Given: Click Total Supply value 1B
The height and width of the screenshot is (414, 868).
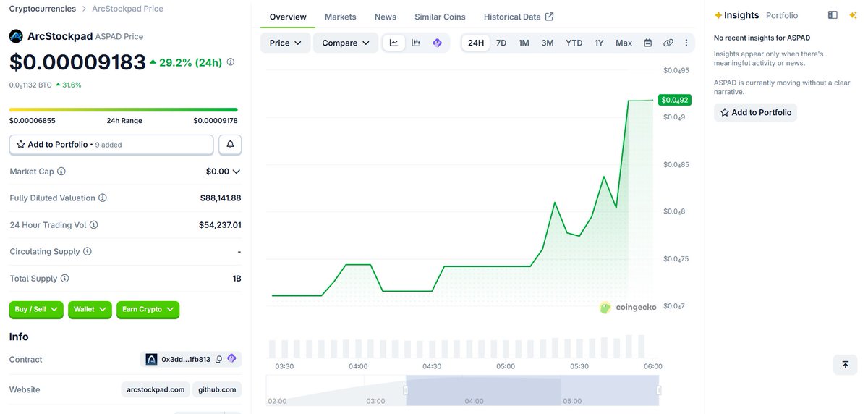Looking at the screenshot, I should [236, 279].
